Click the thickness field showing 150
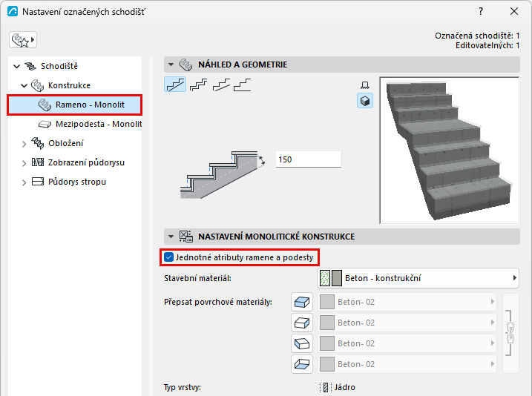Viewport: 532px width, 396px height. tap(309, 159)
